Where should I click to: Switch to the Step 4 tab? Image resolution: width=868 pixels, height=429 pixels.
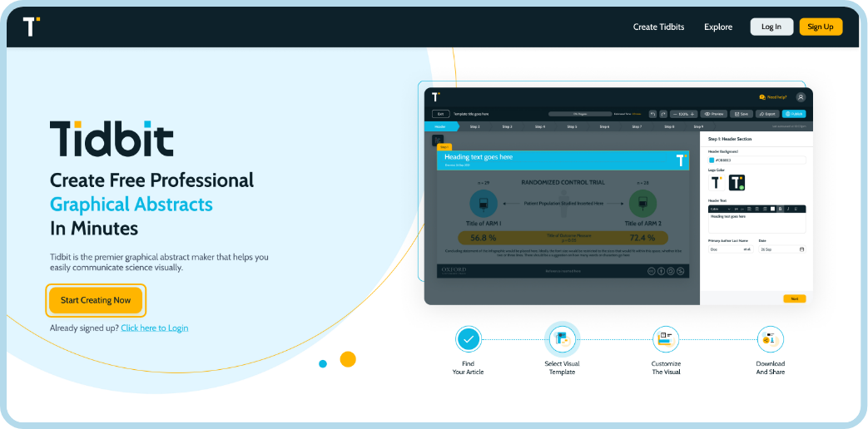[x=540, y=126]
